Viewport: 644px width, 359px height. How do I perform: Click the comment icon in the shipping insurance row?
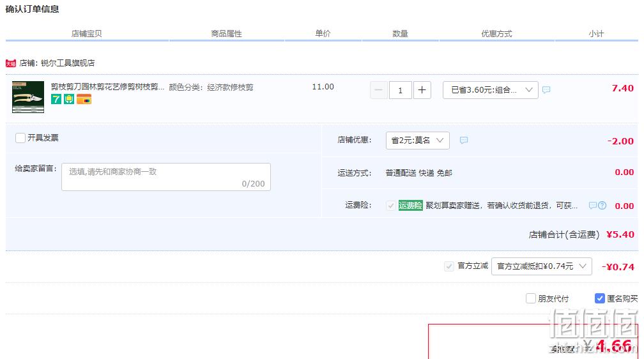[593, 206]
